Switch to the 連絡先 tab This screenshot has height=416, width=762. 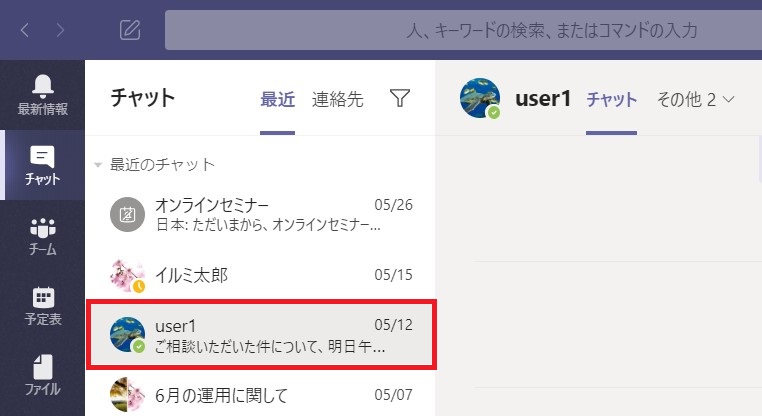(x=338, y=100)
